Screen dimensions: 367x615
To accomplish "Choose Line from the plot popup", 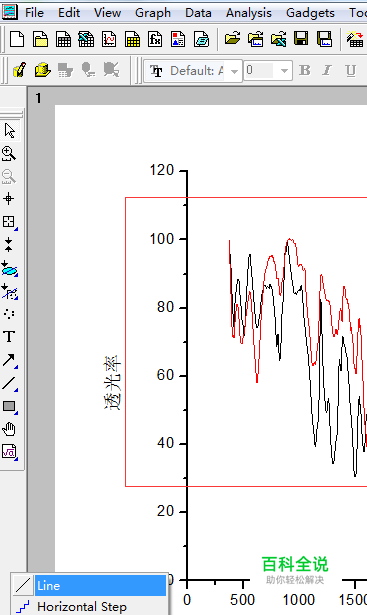I will (89, 586).
